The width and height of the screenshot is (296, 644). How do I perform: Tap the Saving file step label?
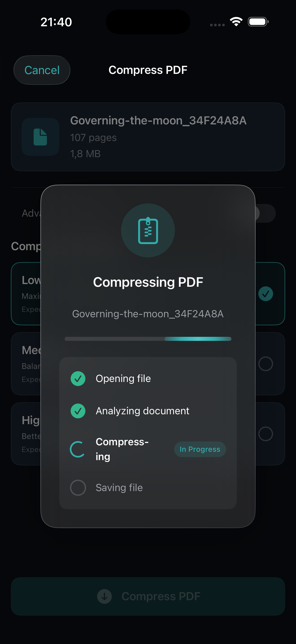tap(119, 487)
